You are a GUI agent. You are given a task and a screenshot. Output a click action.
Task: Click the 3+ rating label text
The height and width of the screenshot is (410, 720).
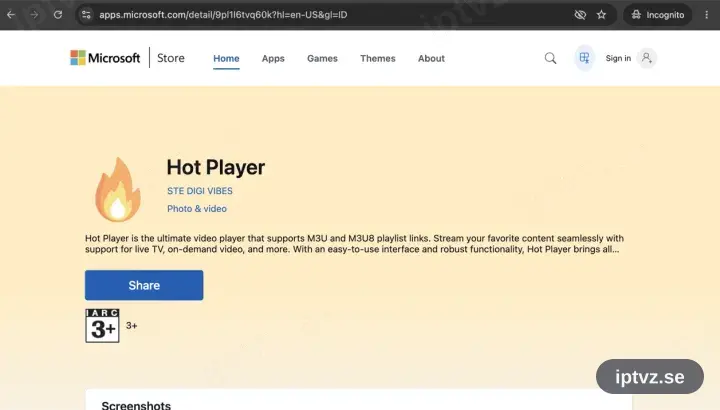point(131,326)
